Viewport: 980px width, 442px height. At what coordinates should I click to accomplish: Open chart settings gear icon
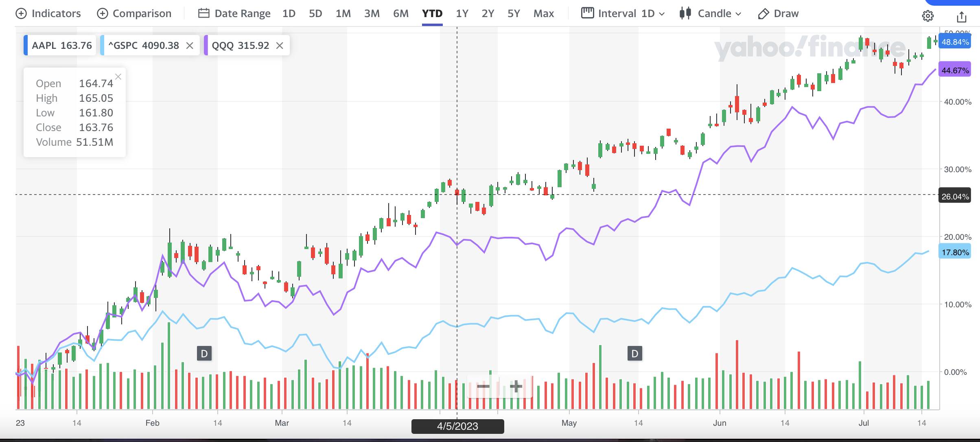click(x=927, y=16)
